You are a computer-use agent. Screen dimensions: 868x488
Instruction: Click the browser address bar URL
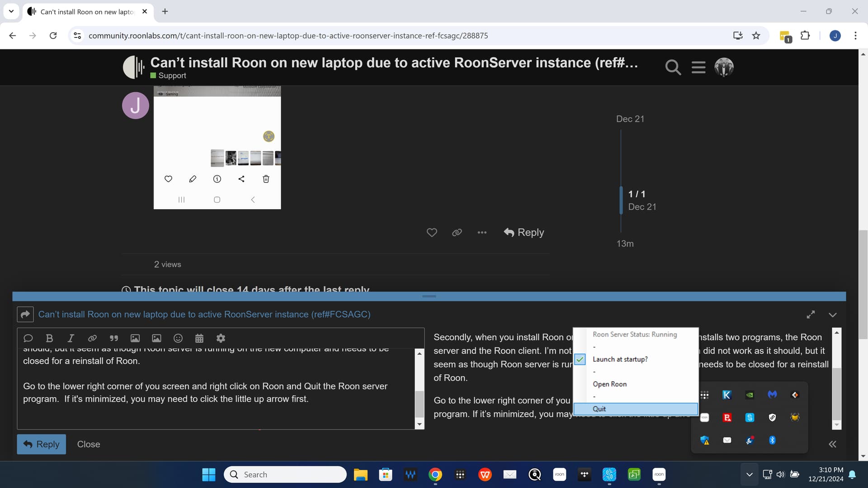point(288,36)
